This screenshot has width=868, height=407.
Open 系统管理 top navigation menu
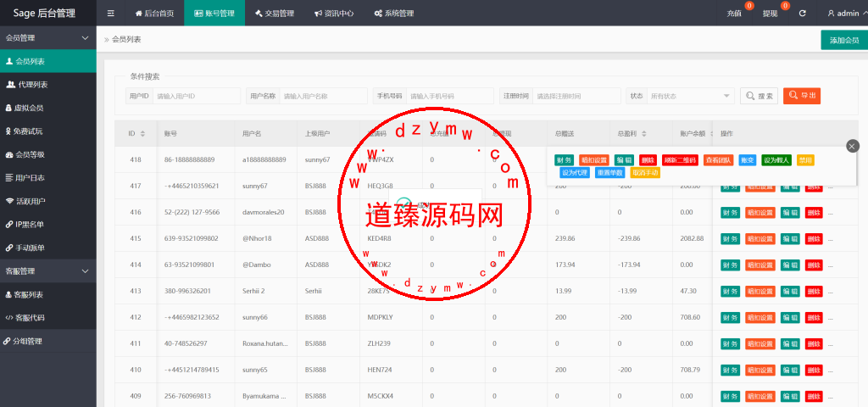394,14
